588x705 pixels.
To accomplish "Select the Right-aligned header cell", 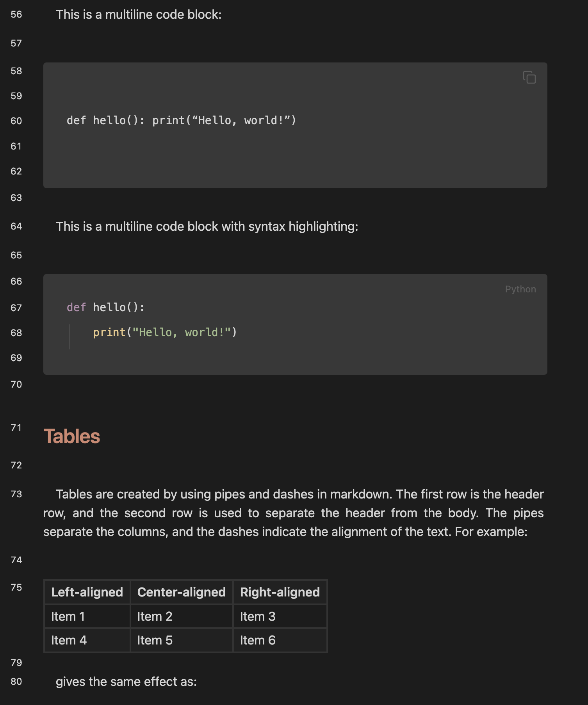I will [280, 592].
